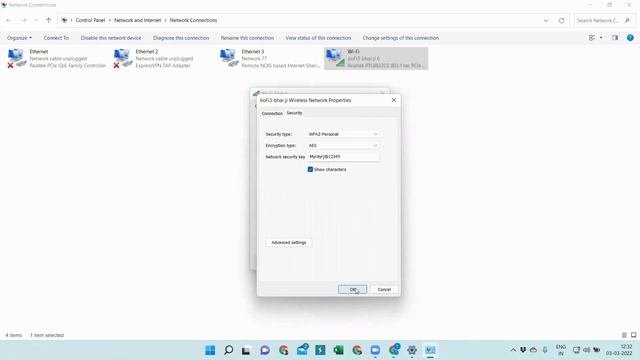Switch to large icons view in status bar
The image size is (640, 360).
point(633,335)
